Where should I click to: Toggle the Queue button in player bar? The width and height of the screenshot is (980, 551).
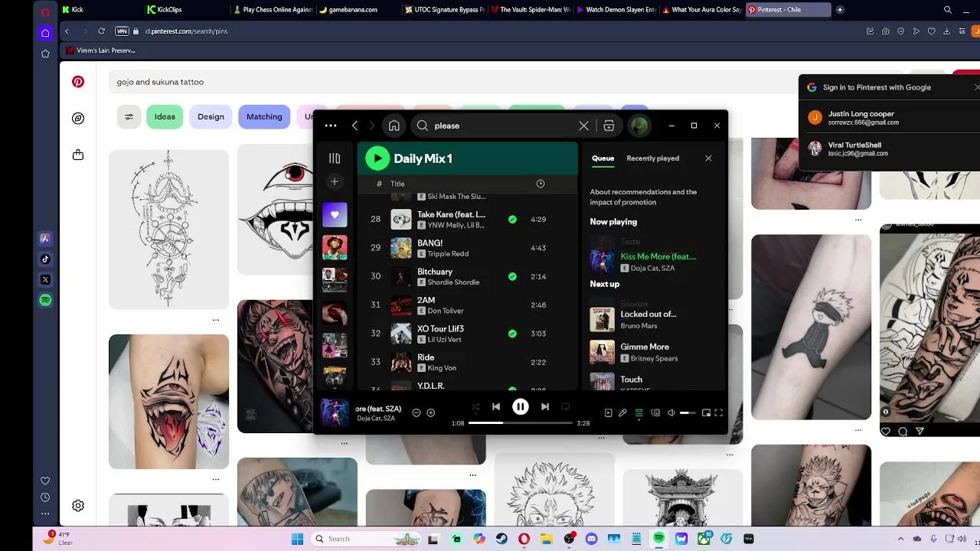[x=639, y=413]
